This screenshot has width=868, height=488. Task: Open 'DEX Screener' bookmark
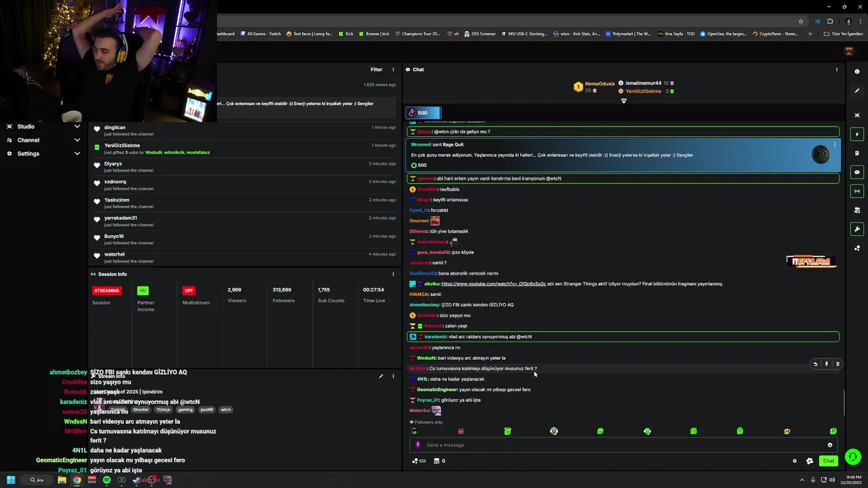coord(480,34)
